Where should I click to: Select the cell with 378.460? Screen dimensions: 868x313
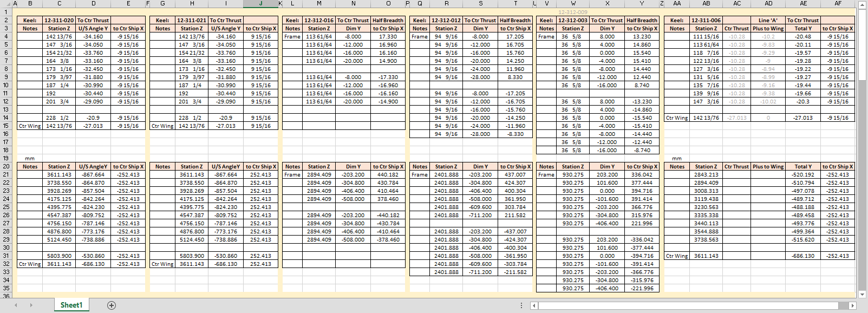pos(388,199)
